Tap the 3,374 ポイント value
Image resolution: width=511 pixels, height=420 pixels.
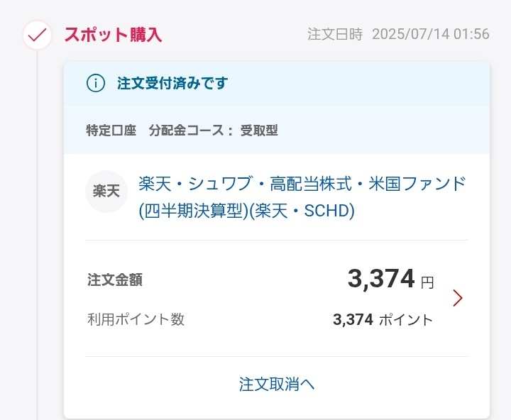tap(383, 320)
